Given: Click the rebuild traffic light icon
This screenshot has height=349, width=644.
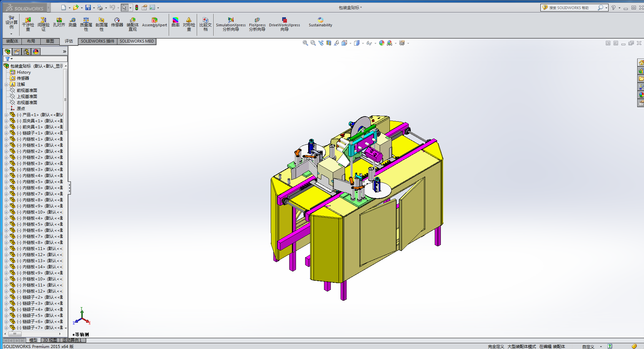Looking at the screenshot, I should coord(137,7).
